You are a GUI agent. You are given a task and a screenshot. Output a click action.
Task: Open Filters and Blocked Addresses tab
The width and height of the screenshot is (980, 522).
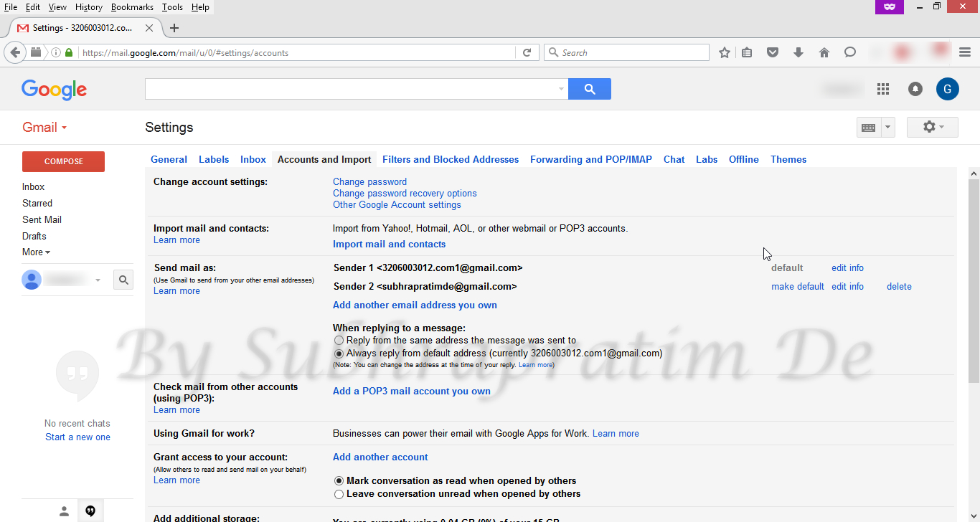451,159
